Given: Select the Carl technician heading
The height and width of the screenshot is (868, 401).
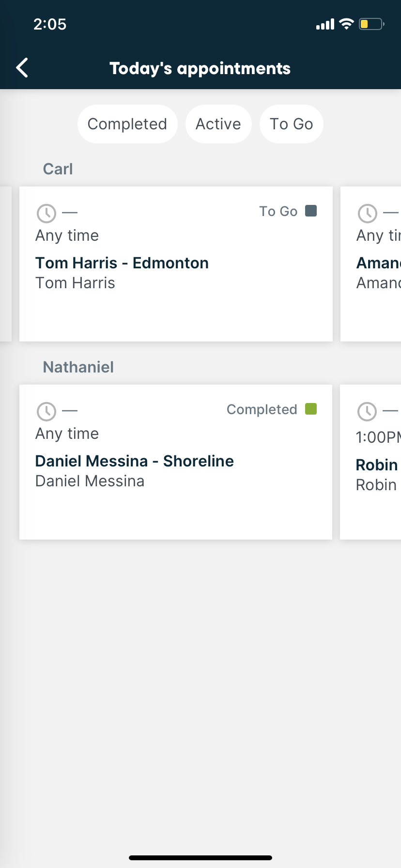Looking at the screenshot, I should click(x=58, y=169).
